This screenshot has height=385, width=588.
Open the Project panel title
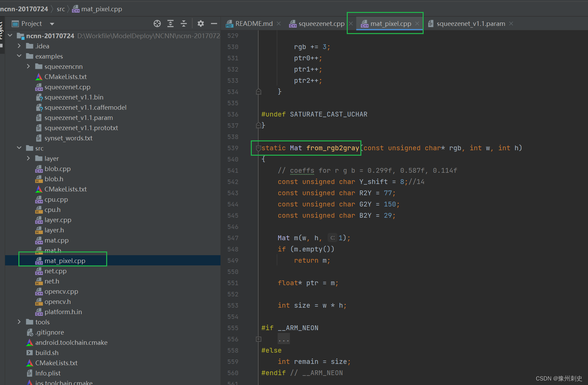(31, 24)
